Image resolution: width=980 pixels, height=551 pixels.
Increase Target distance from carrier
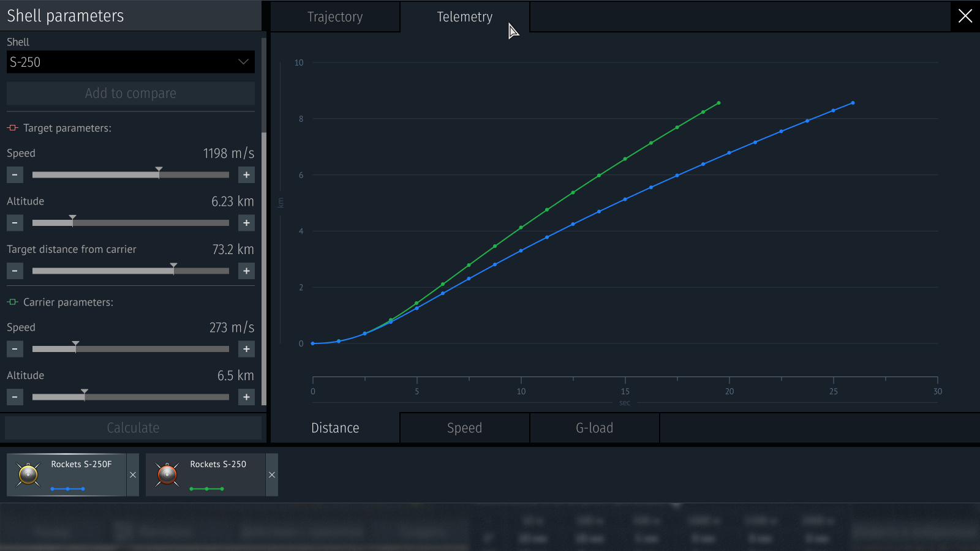(246, 271)
